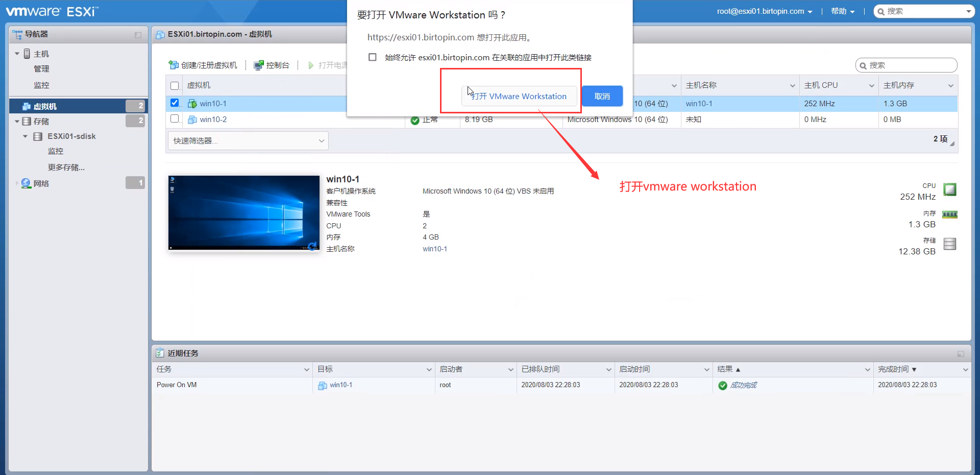
Task: Click the 打开 VMware Workstation button
Action: tap(519, 96)
